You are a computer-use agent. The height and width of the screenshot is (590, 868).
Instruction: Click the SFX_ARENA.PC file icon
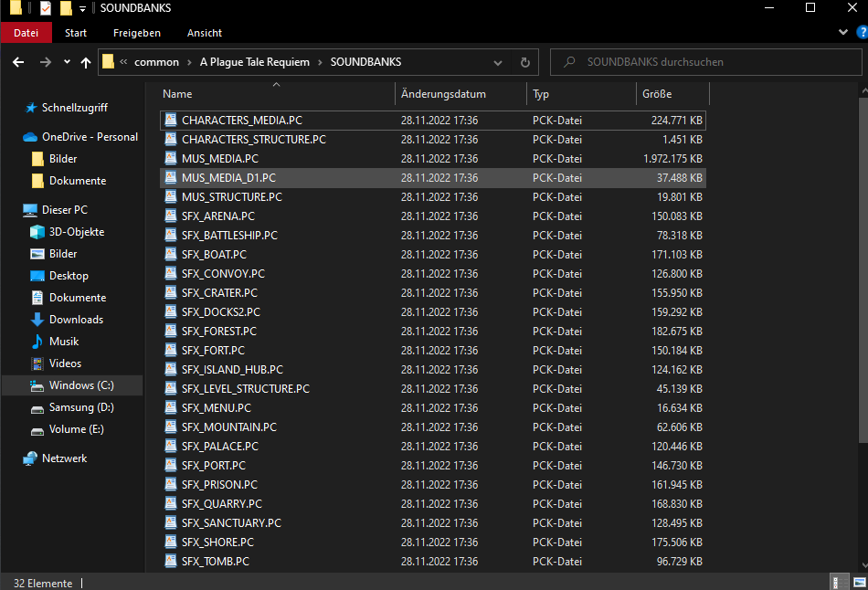pyautogui.click(x=171, y=216)
